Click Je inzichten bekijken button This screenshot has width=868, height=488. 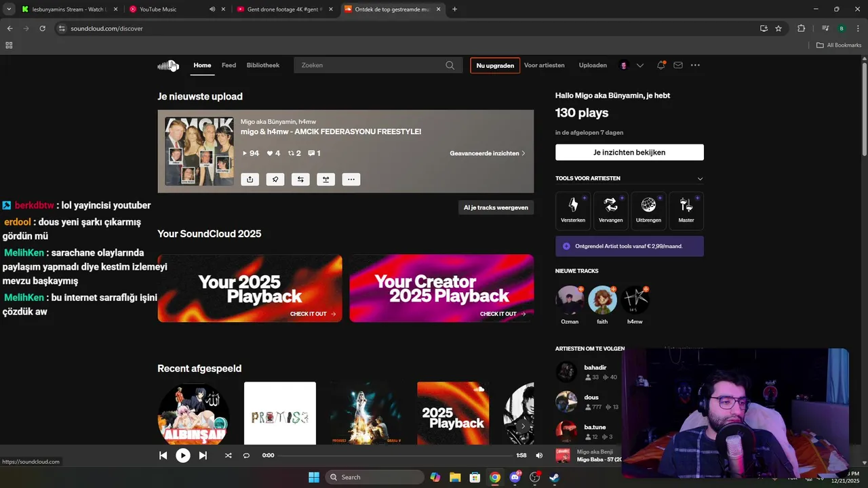pos(629,152)
